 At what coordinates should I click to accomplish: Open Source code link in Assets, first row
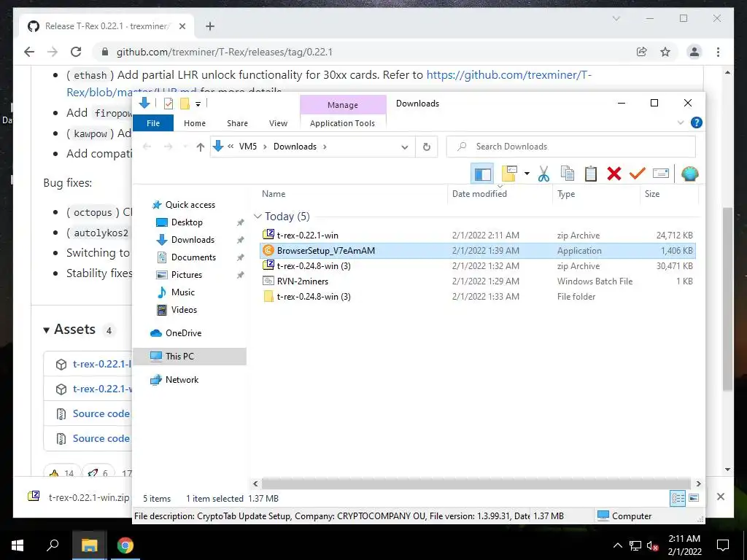[101, 413]
